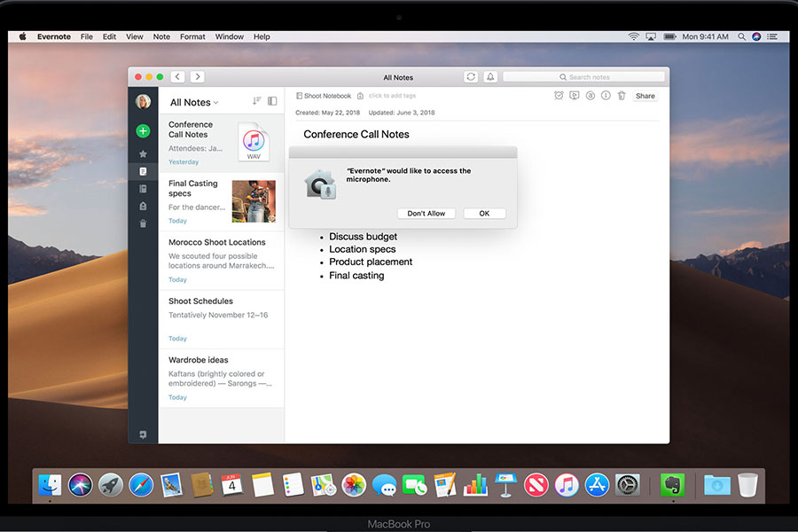Open the Notebooks icon in sidebar
The width and height of the screenshot is (798, 532).
143,189
